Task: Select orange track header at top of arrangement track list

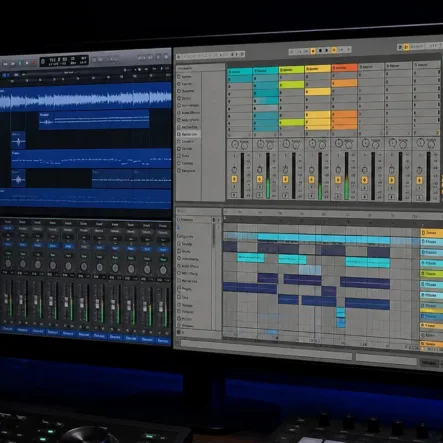Action: pos(432,232)
